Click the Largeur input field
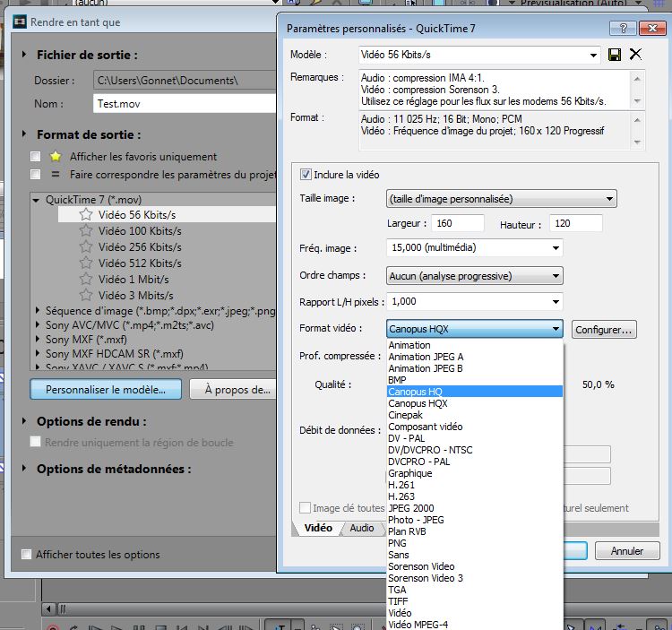This screenshot has height=630, width=672. point(458,223)
